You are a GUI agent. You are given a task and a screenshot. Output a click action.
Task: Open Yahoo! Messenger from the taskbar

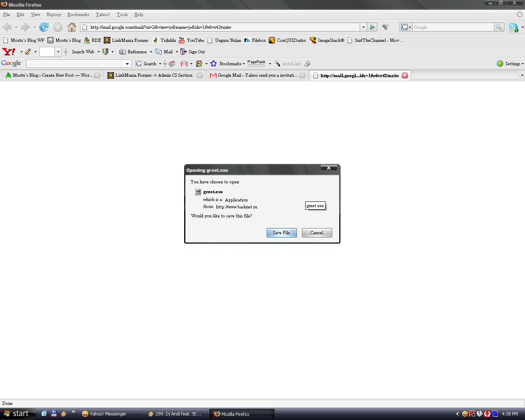click(111, 414)
